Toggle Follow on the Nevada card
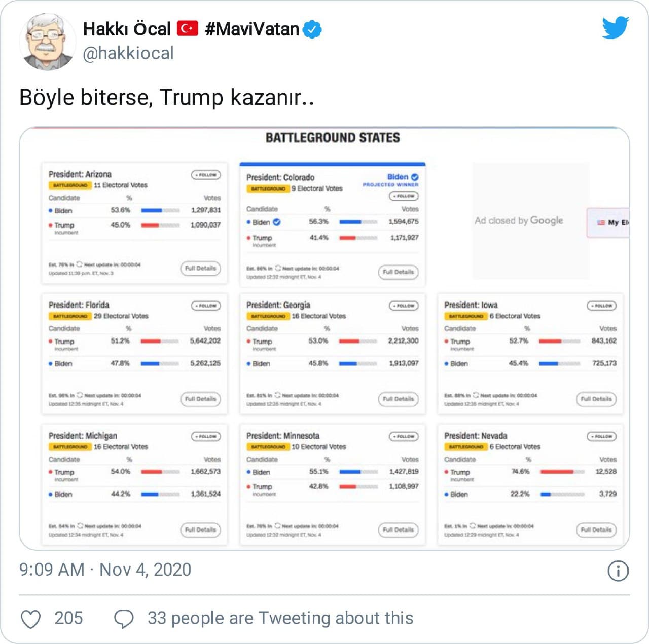 601,436
